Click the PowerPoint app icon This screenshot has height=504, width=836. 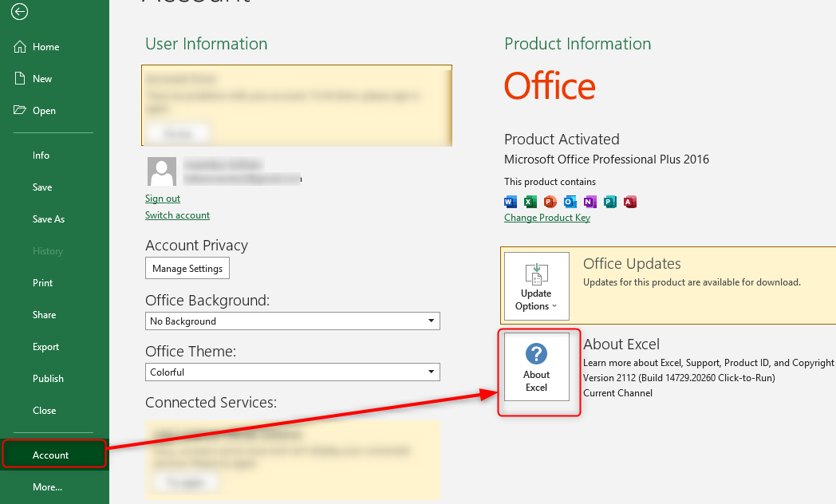550,202
